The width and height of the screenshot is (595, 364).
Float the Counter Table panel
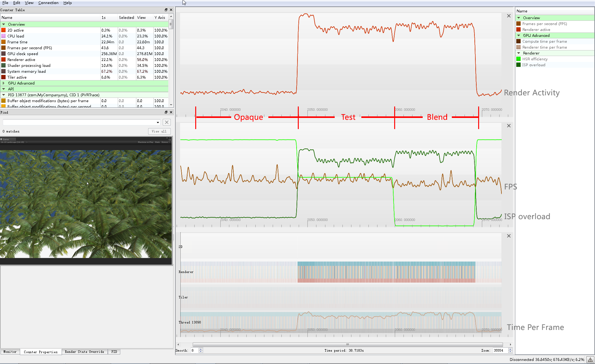click(166, 10)
